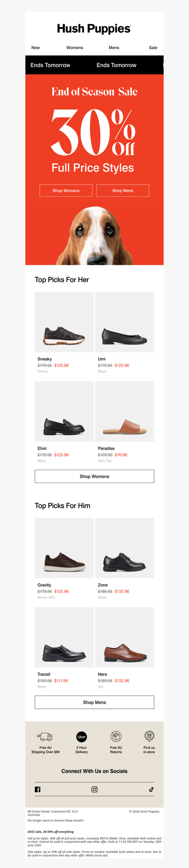Click the Free AU Returns box icon
The image size is (189, 868).
[116, 736]
